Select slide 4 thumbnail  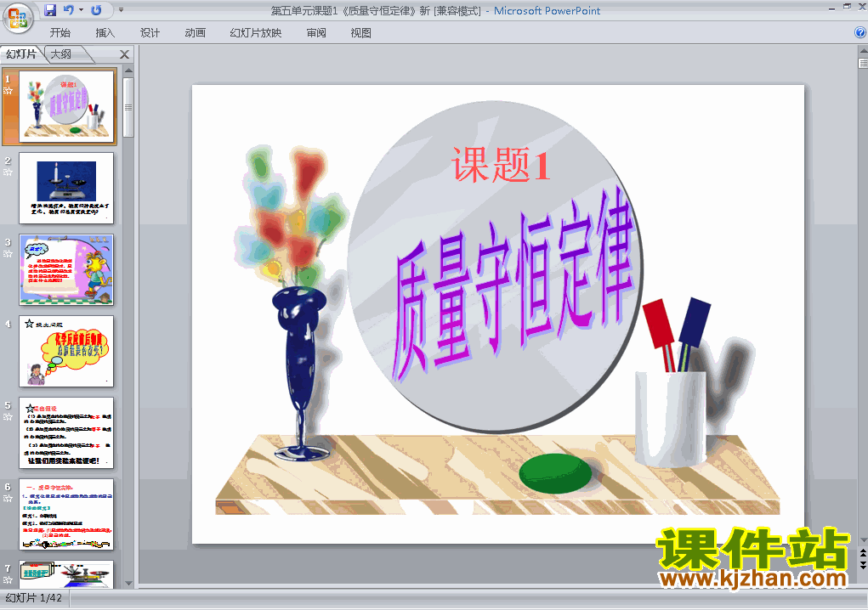click(66, 351)
